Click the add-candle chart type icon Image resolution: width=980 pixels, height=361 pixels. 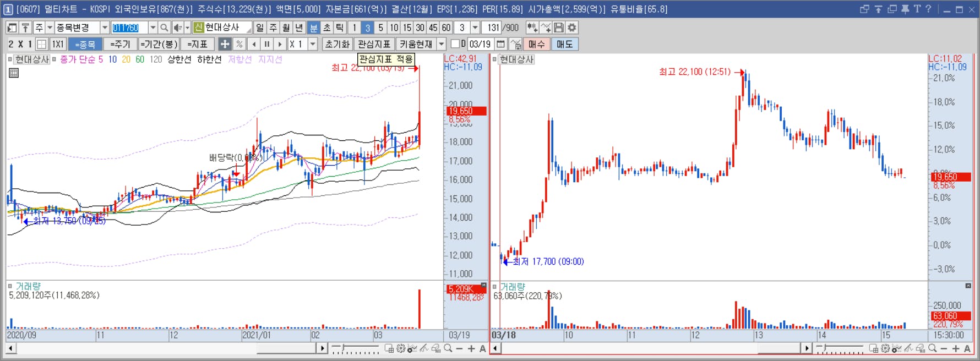[x=532, y=28]
